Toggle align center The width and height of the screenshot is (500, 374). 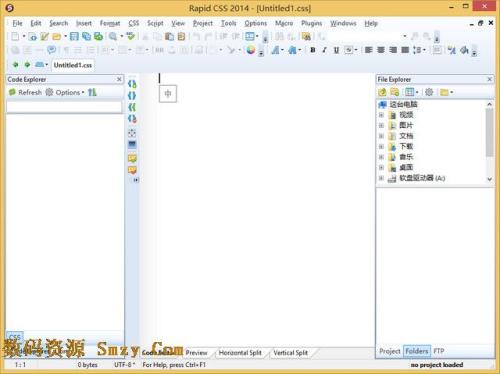point(381,50)
